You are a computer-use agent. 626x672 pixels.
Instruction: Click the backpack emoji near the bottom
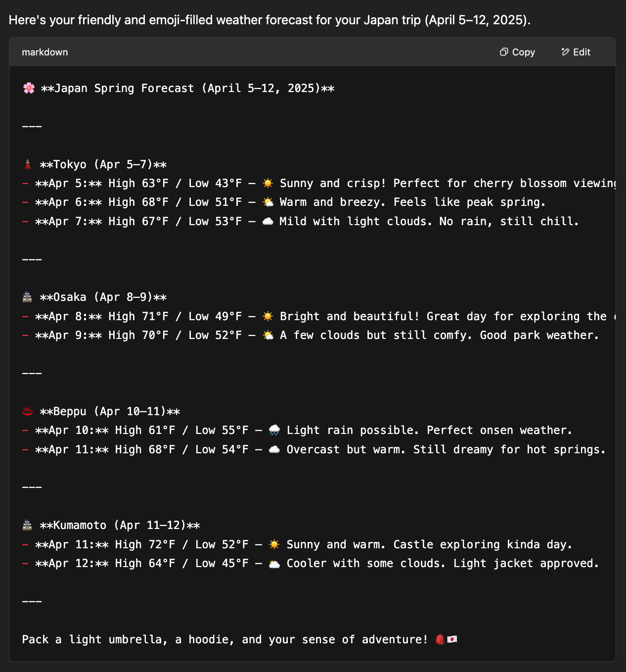click(439, 639)
